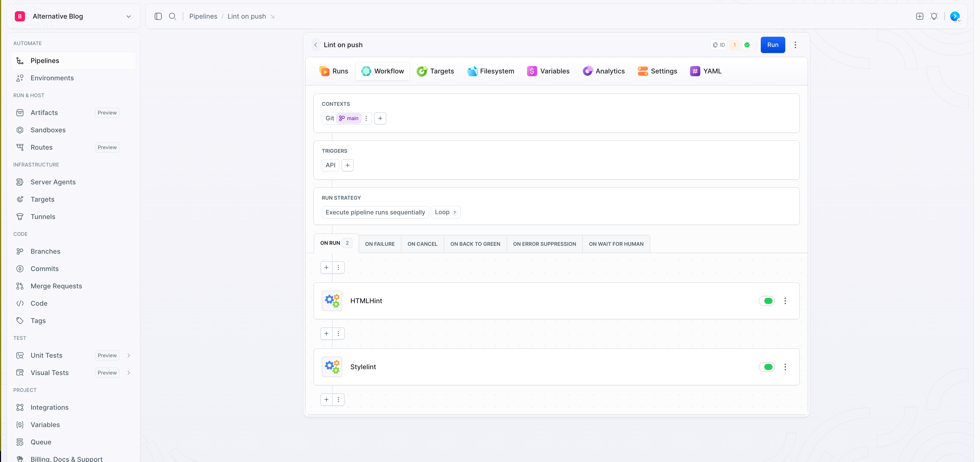Open Integrations in sidebar
The image size is (980, 462).
tap(73, 407)
